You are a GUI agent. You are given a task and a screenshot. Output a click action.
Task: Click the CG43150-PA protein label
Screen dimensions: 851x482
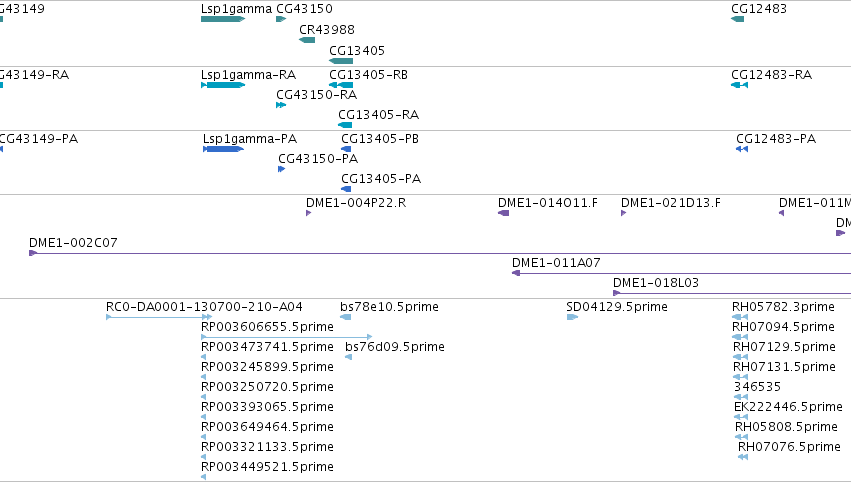pyautogui.click(x=318, y=158)
